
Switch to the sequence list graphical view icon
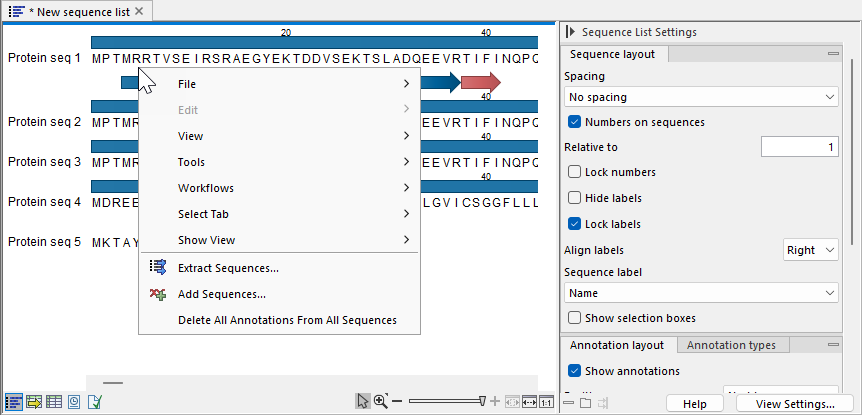pyautogui.click(x=14, y=402)
